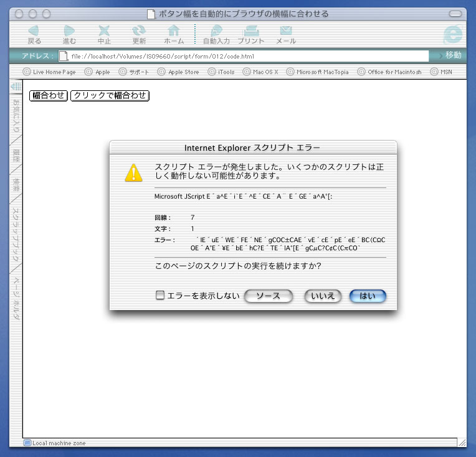This screenshot has width=476, height=457.
Task: Click the はい (Yes) button
Action: [368, 296]
